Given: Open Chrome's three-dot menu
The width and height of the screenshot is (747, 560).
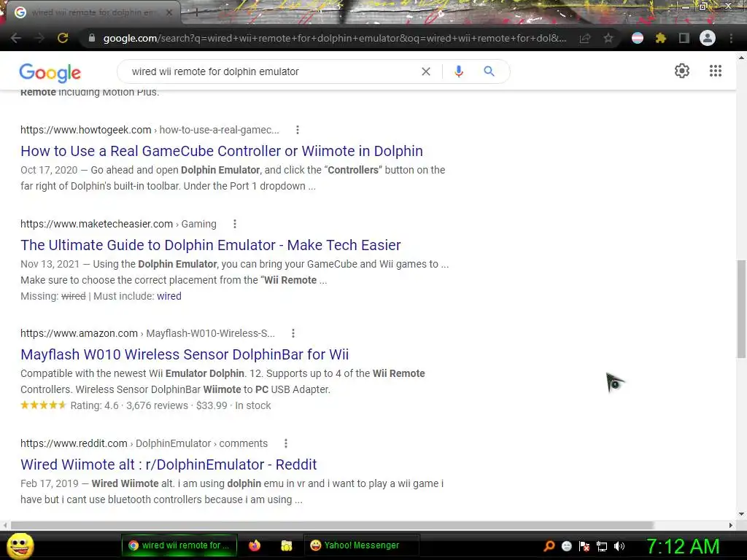Looking at the screenshot, I should 731,38.
